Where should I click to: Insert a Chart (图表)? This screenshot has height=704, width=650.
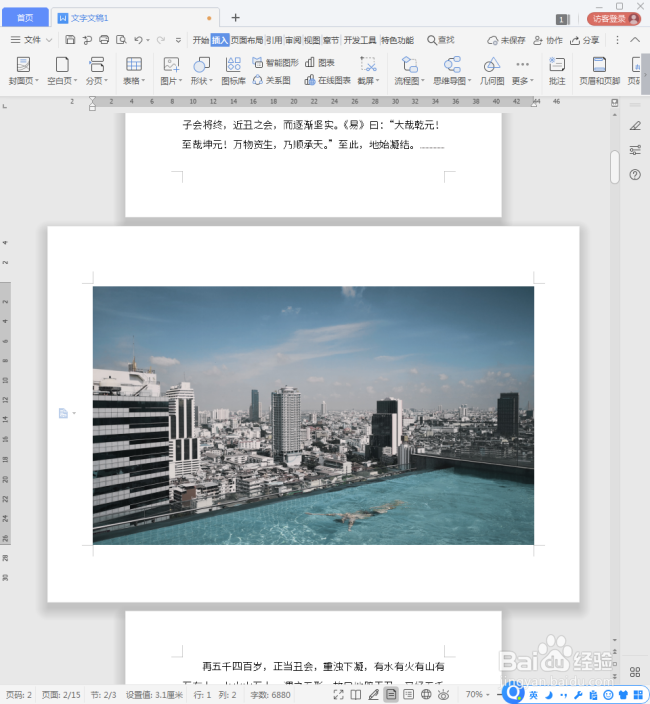tap(320, 62)
